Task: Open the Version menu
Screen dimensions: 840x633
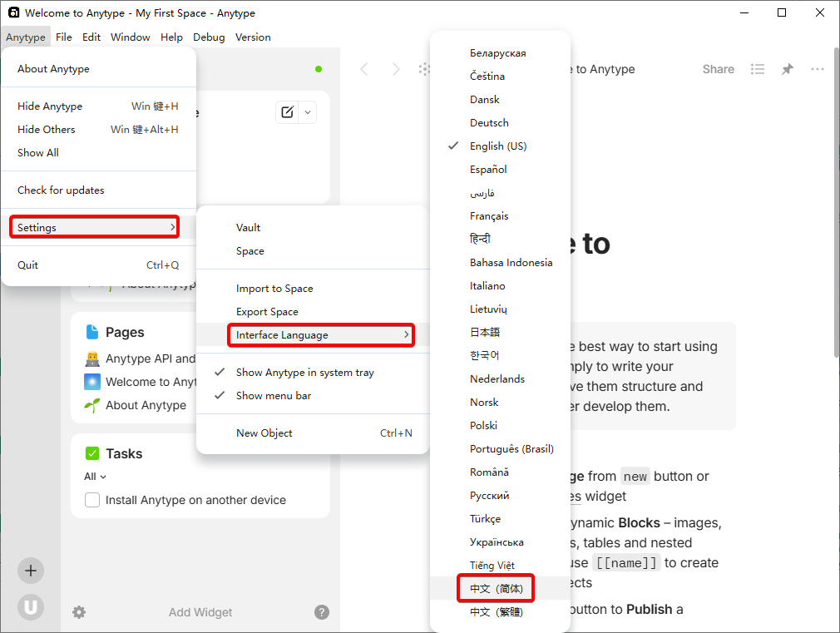Action: point(253,37)
